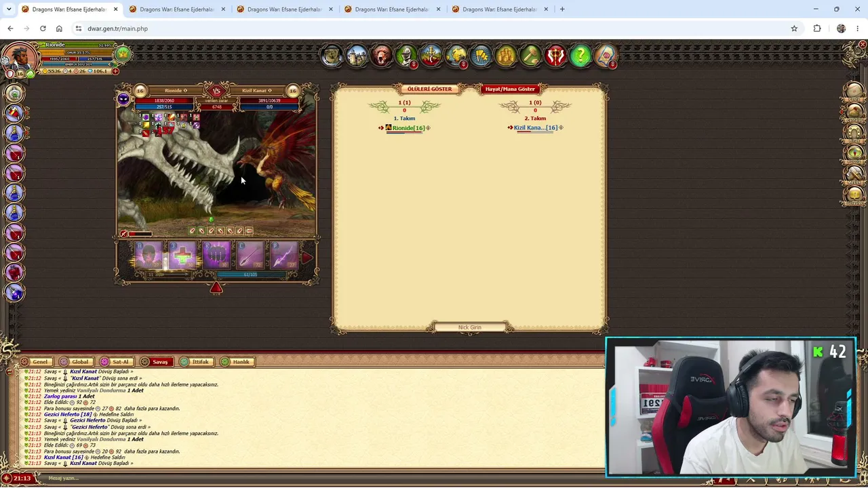Open the auction hammer icon
868x488 pixels.
(531, 56)
